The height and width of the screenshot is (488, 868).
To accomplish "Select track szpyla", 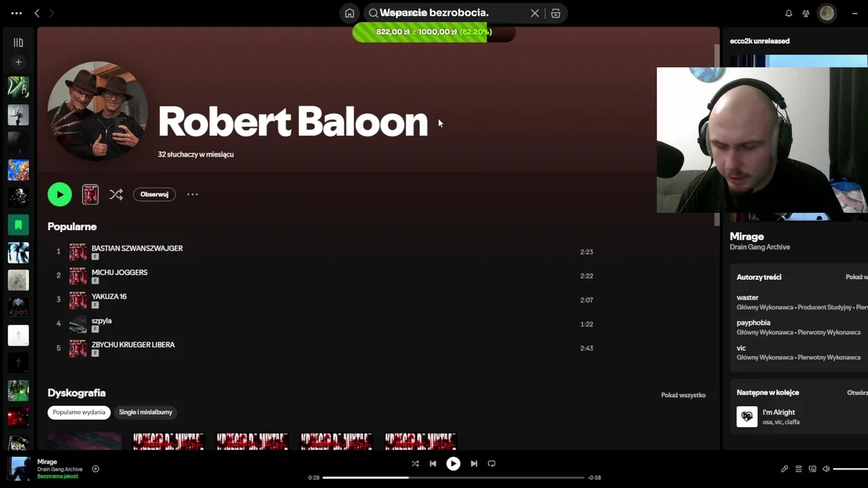I will 102,321.
